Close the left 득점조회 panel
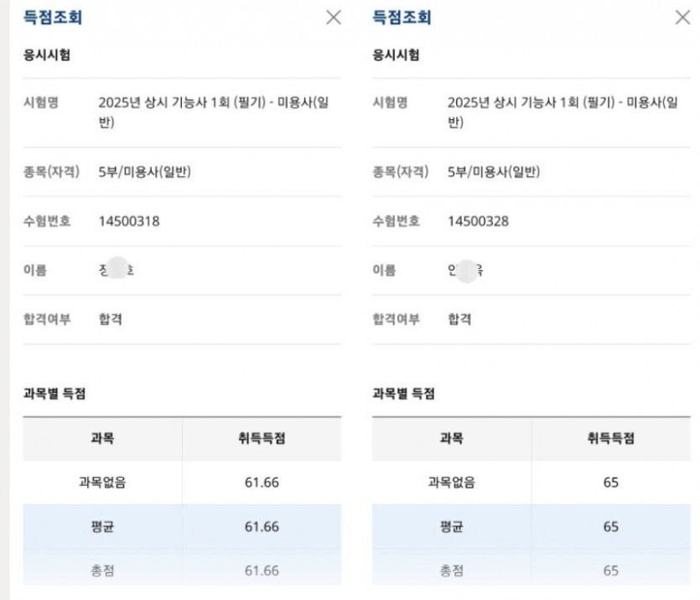This screenshot has width=700, height=600. 334,18
